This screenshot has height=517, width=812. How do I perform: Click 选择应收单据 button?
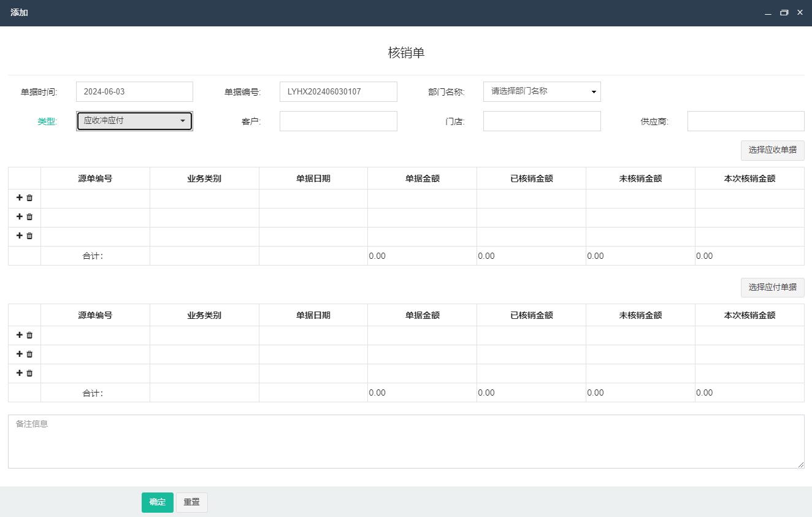[772, 150]
